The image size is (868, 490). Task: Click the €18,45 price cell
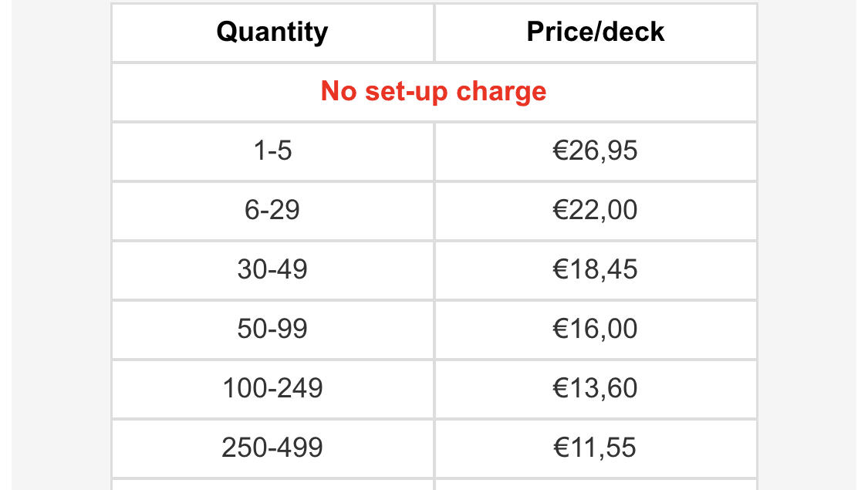(596, 269)
